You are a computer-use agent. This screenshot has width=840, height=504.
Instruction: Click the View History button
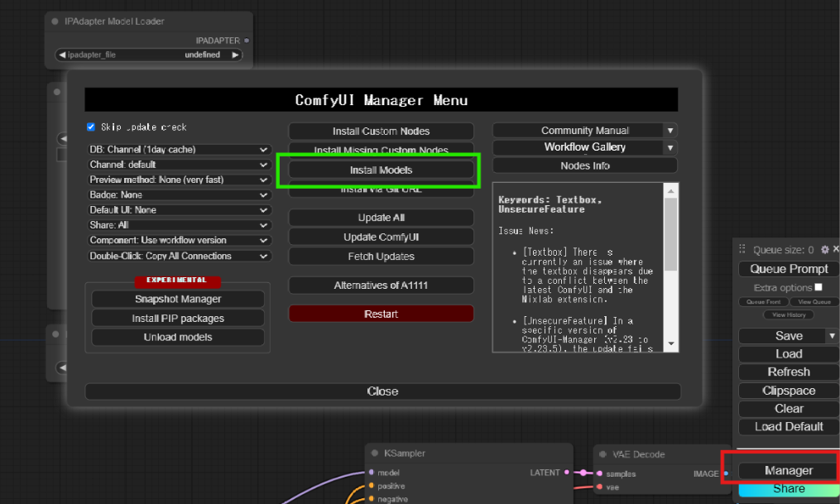point(789,315)
